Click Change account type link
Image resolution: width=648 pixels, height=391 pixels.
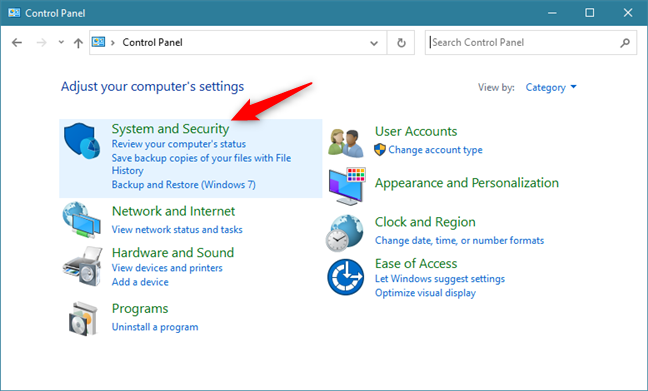pos(435,150)
